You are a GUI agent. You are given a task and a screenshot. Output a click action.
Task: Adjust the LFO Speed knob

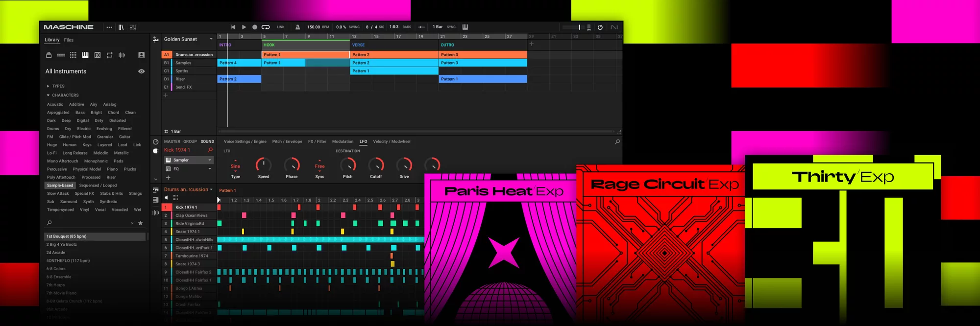(264, 165)
